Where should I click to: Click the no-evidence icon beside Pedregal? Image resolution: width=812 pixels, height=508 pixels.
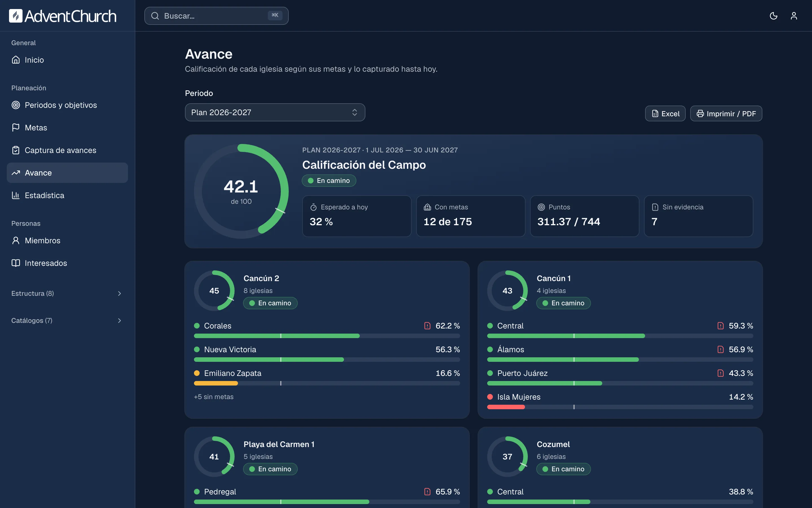click(x=427, y=492)
